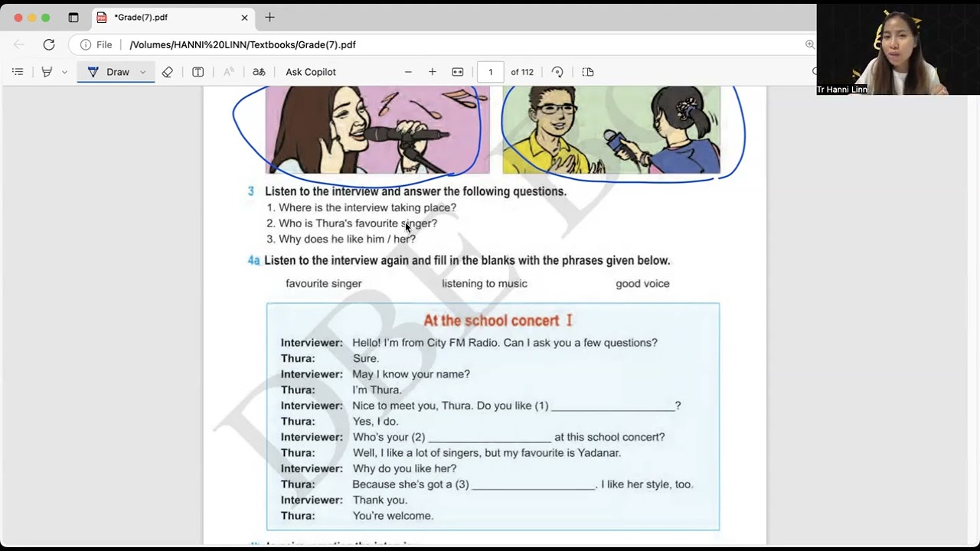Click 'Where is the interview taking place?'
980x551 pixels.
(x=367, y=207)
